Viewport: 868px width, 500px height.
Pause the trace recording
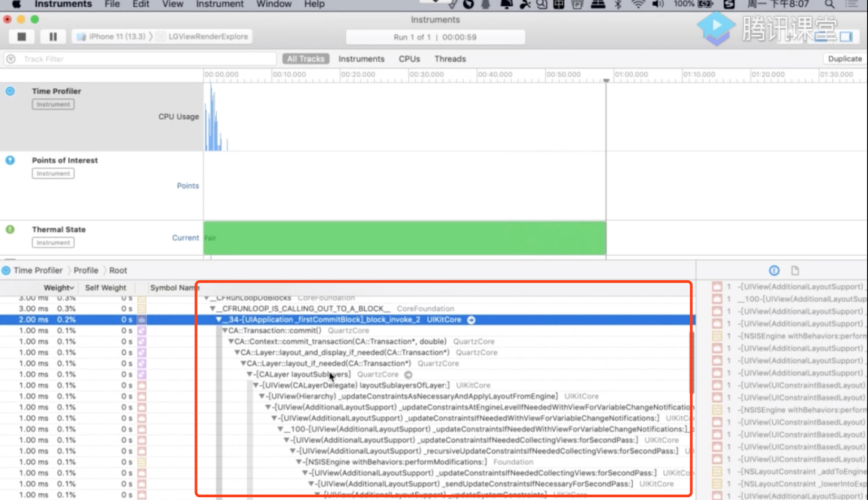53,36
